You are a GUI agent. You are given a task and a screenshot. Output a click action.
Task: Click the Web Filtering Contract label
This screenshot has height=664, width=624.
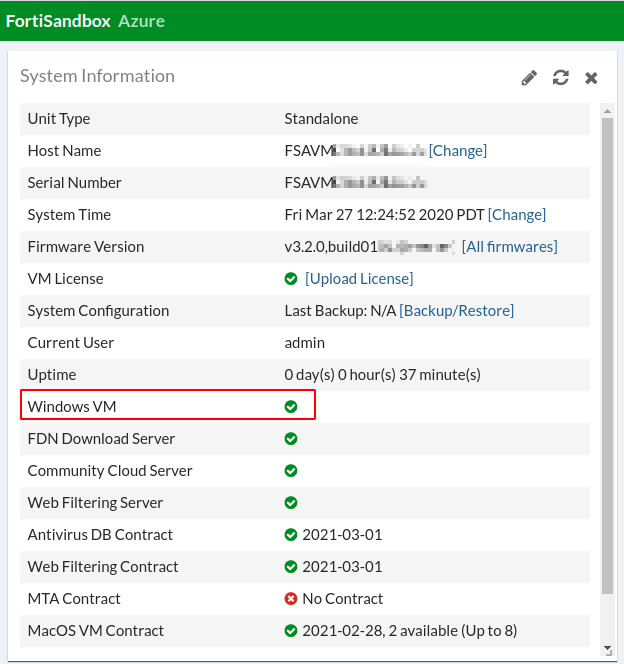point(103,567)
